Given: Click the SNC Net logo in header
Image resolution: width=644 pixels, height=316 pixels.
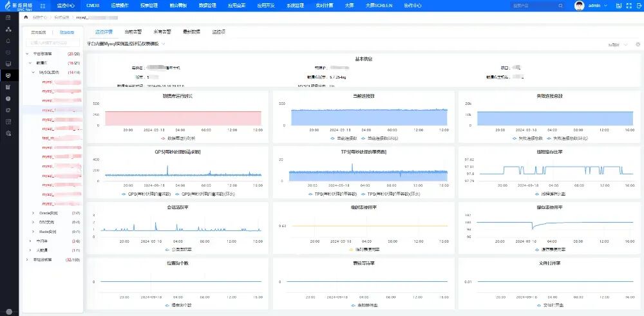Looking at the screenshot, I should coord(18,5).
